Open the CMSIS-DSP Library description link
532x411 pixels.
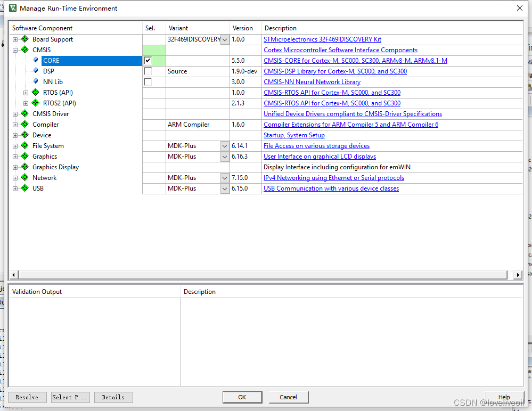335,71
